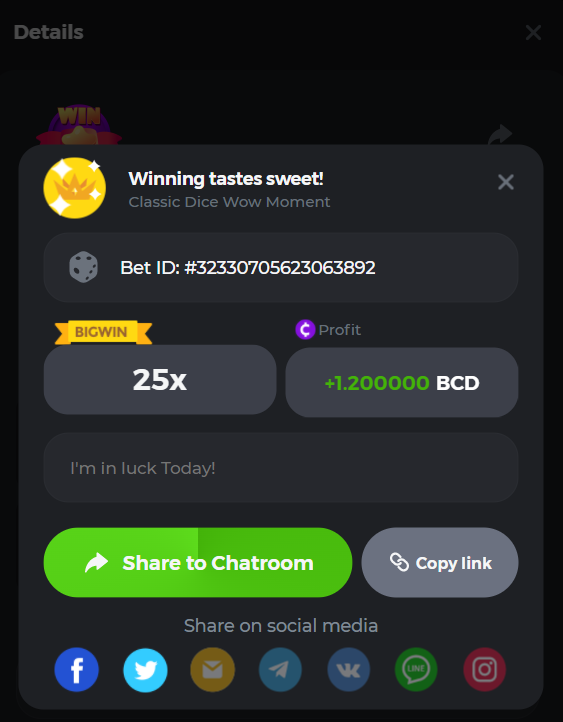This screenshot has height=722, width=563.
Task: Share win on LINE icon
Action: click(x=416, y=670)
